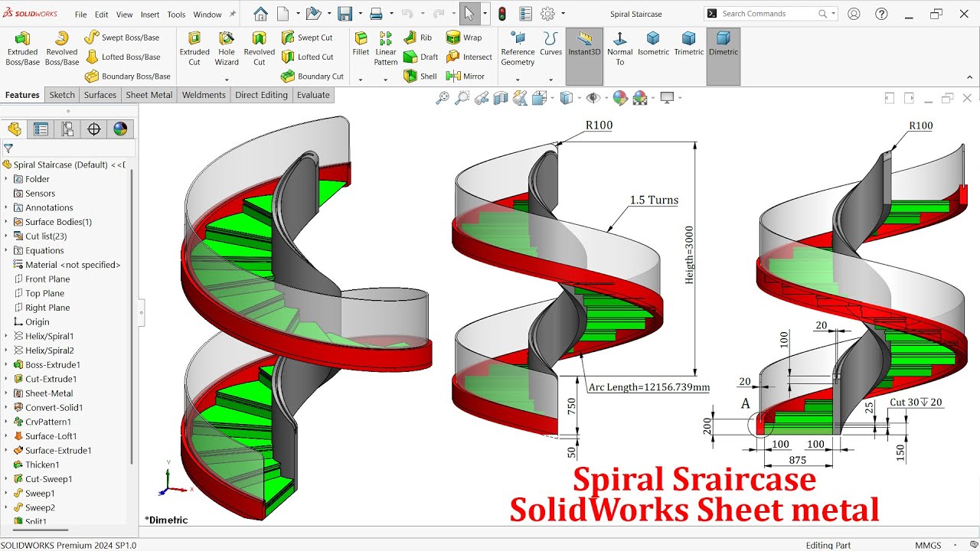
Task: Open the Reference Geometry dropdown arrow
Action: (517, 79)
